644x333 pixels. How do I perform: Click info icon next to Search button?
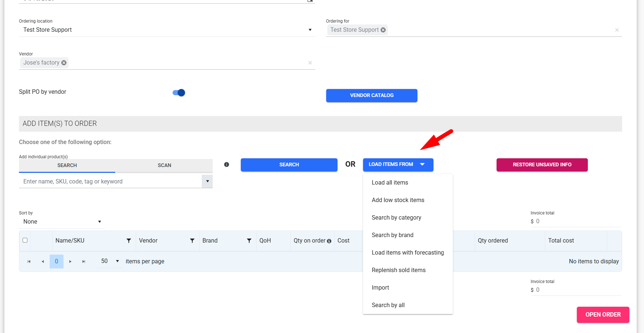pyautogui.click(x=227, y=164)
